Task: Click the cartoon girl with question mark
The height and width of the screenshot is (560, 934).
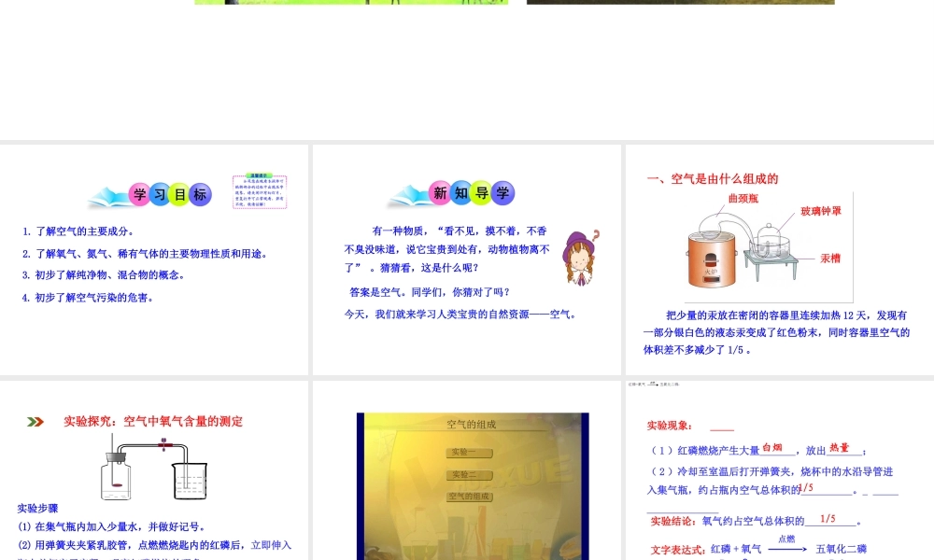Action: 581,257
